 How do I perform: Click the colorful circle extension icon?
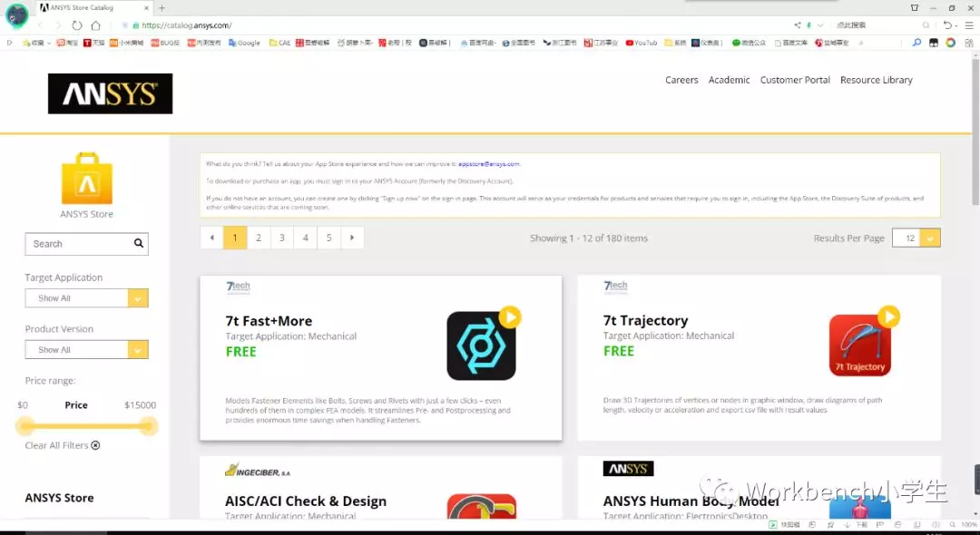click(950, 44)
